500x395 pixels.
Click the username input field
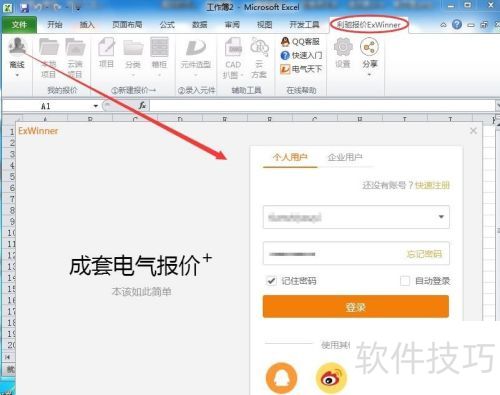click(356, 217)
